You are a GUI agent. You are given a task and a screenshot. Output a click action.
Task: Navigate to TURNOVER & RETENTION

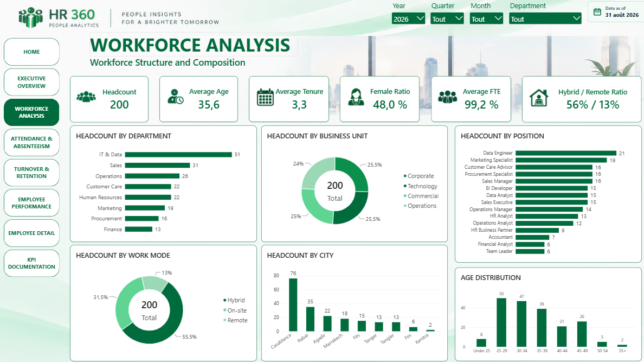click(x=31, y=173)
